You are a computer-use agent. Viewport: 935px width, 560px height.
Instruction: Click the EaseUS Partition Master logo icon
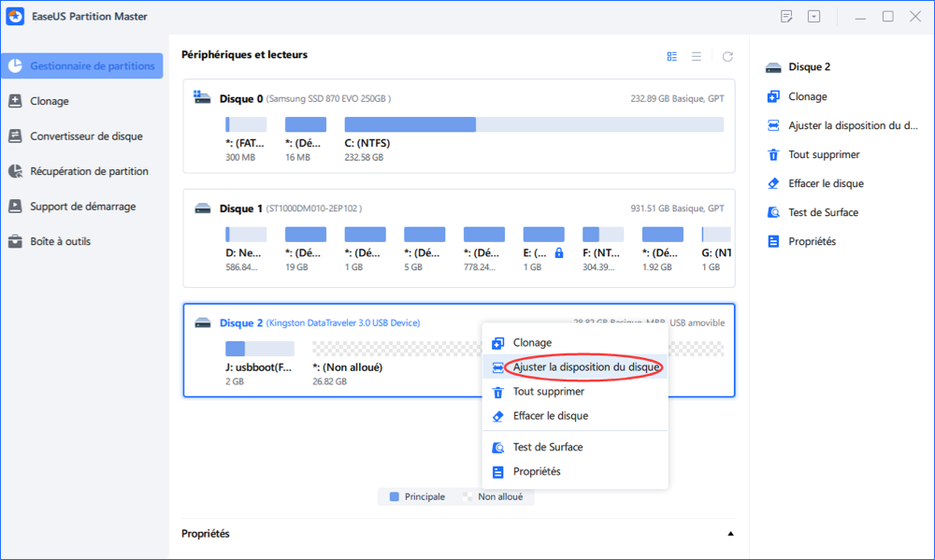pyautogui.click(x=15, y=16)
